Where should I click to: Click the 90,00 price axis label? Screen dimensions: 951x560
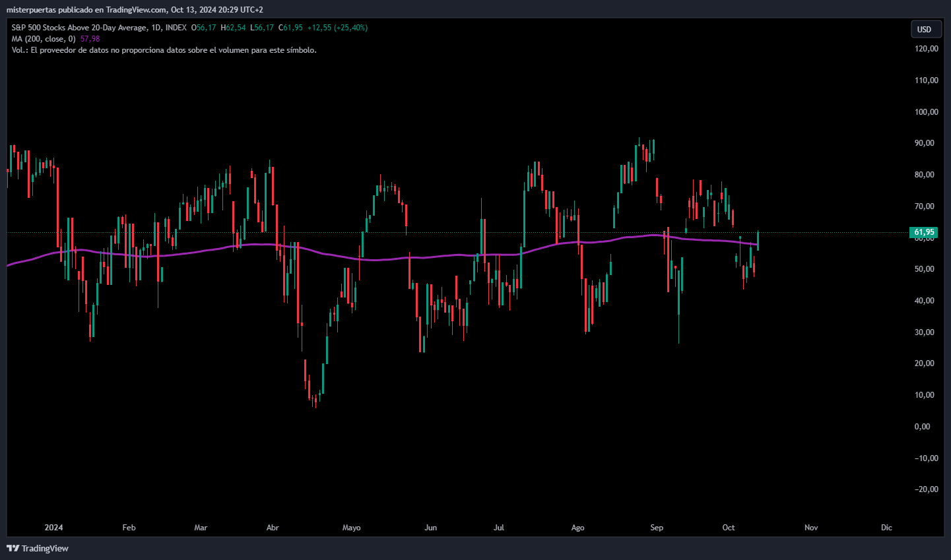pyautogui.click(x=925, y=143)
